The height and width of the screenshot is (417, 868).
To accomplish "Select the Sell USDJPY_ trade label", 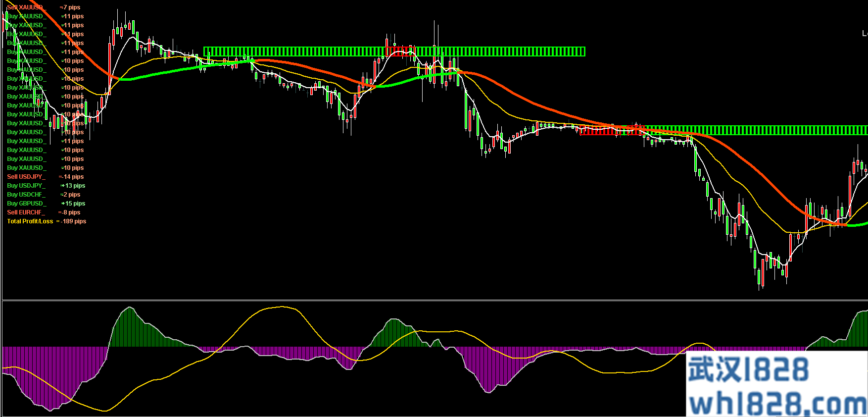I will pos(26,177).
